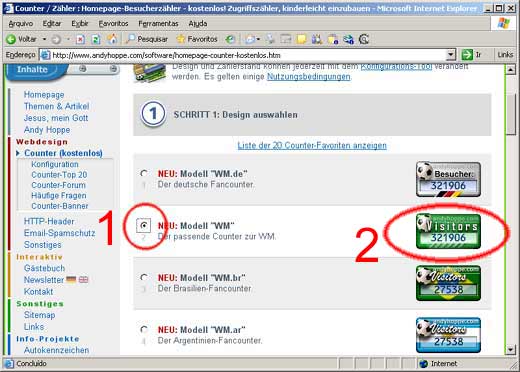This screenshot has width=520, height=372.
Task: Open the Voltar history dropdown arrow
Action: (x=44, y=39)
